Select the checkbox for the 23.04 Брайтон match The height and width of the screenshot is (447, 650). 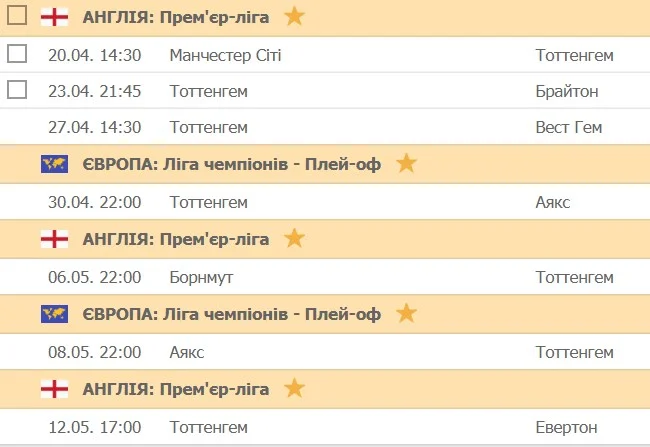coord(16,91)
